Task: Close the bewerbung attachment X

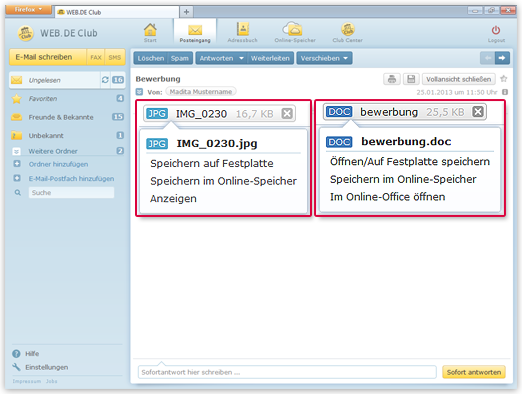Action: 478,112
